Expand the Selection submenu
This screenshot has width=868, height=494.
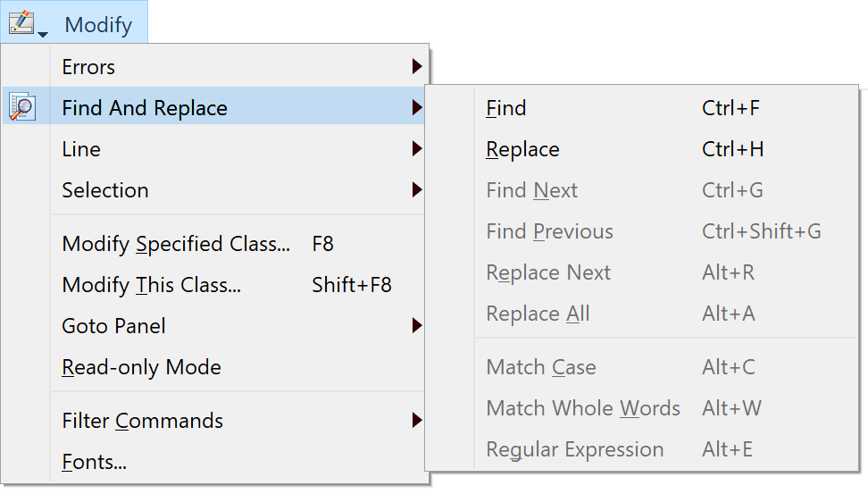tap(239, 190)
